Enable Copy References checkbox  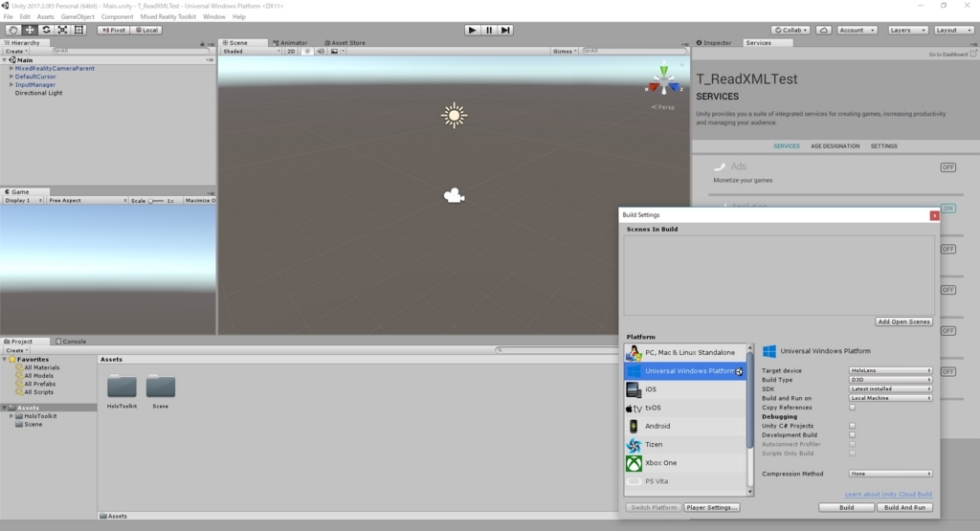852,408
